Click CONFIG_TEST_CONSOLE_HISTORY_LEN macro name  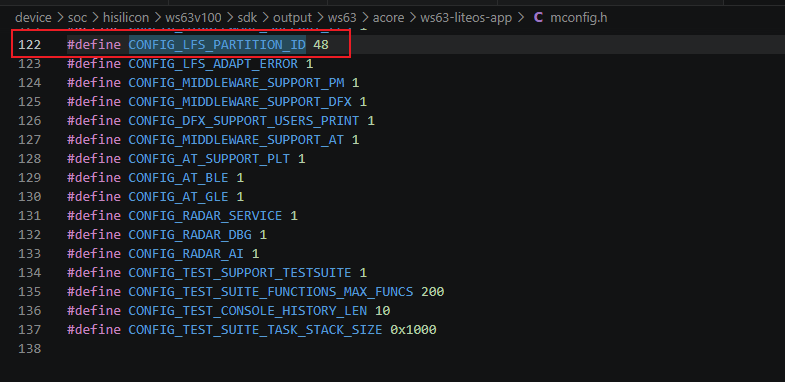click(248, 311)
